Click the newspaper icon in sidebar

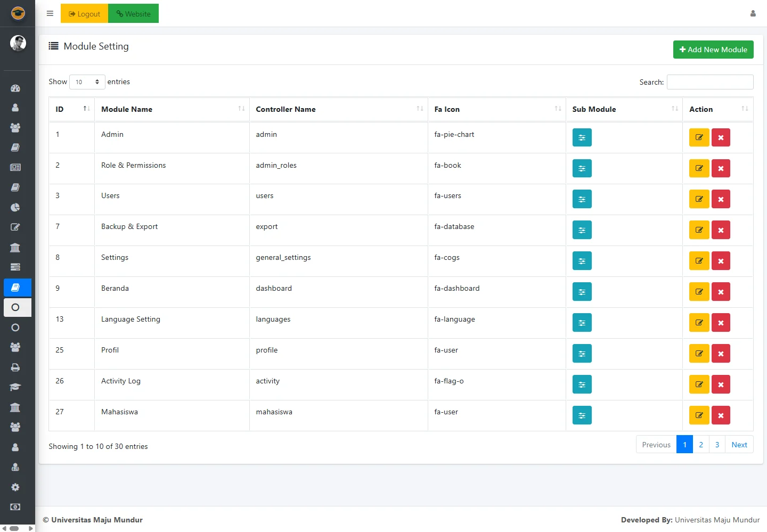[x=15, y=167]
